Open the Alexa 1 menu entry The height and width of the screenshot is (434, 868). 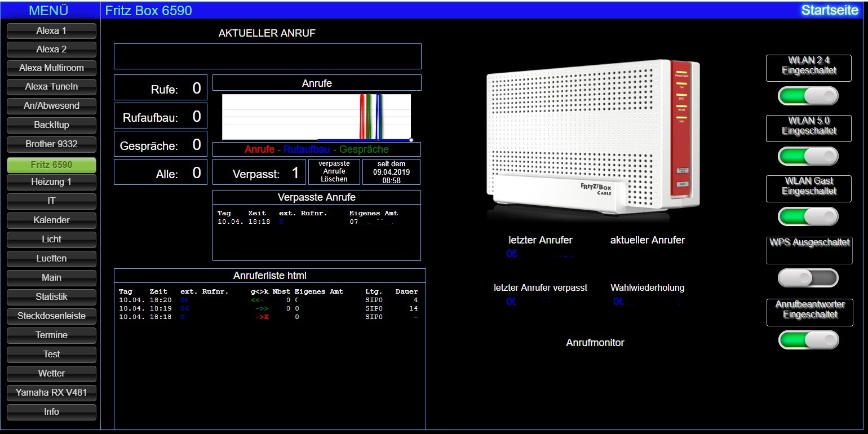pos(51,31)
